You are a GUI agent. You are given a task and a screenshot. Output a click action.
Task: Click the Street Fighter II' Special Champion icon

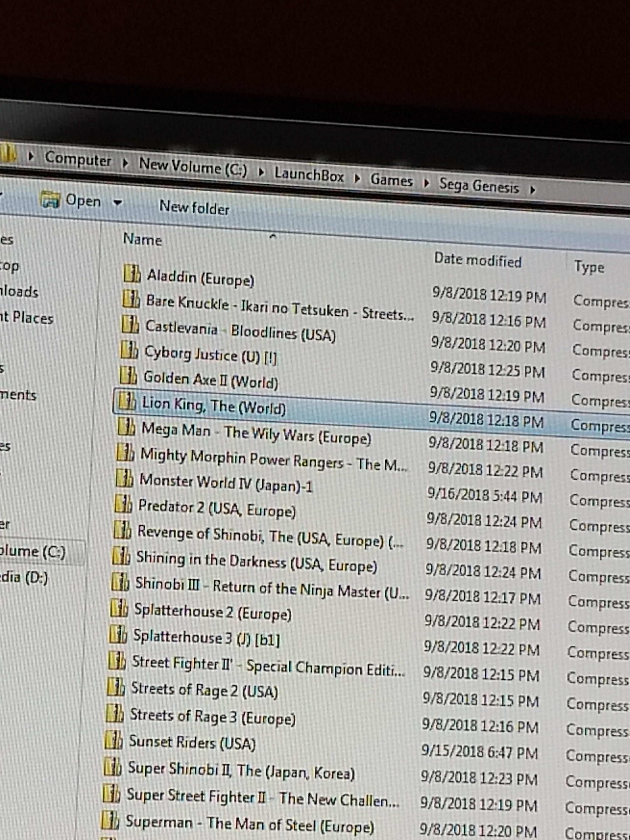click(117, 661)
